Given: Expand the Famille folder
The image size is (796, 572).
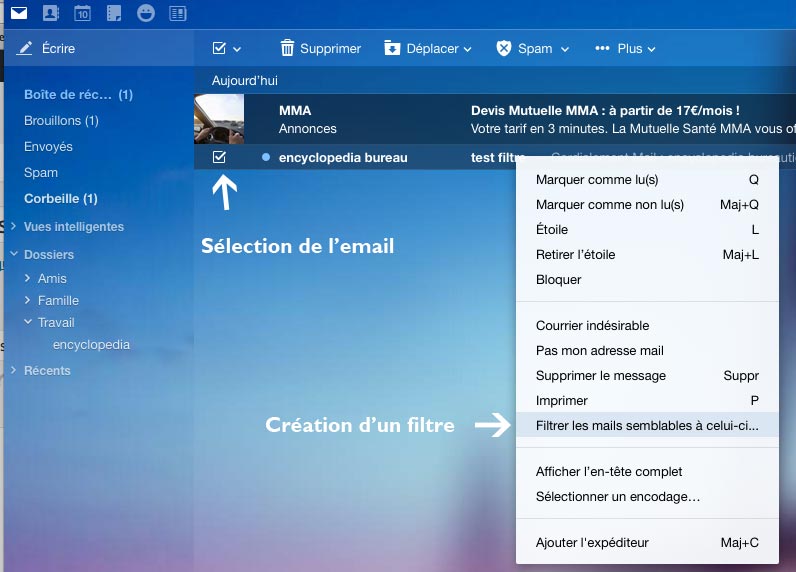Looking at the screenshot, I should [x=28, y=300].
